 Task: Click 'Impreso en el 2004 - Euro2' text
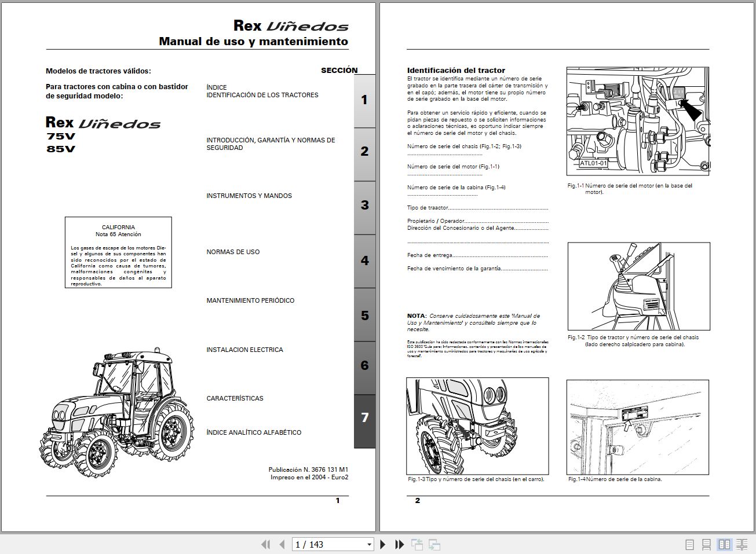309,478
